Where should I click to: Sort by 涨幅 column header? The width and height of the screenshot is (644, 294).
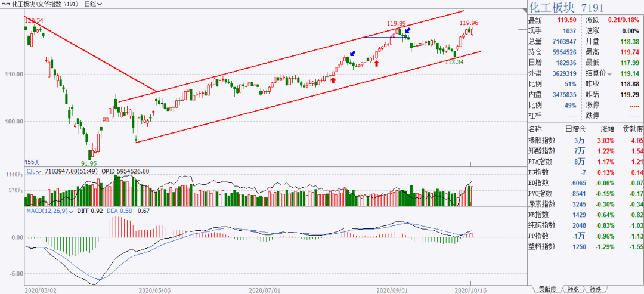606,129
